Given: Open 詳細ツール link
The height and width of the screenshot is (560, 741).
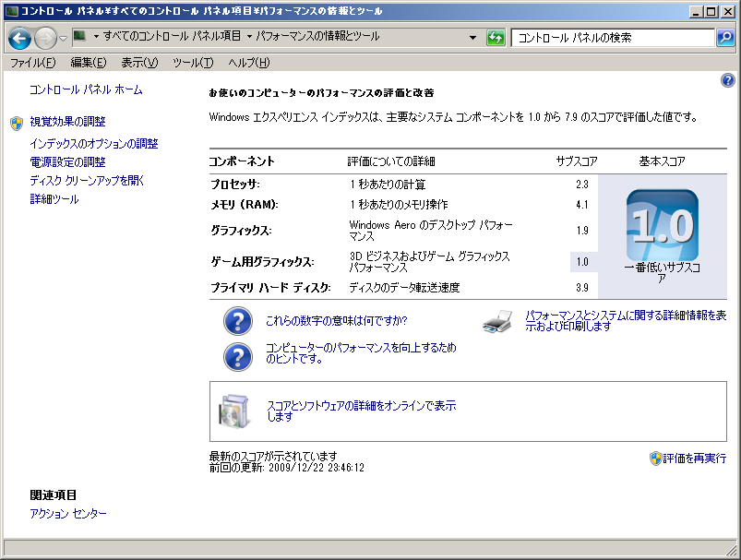Looking at the screenshot, I should [x=54, y=199].
